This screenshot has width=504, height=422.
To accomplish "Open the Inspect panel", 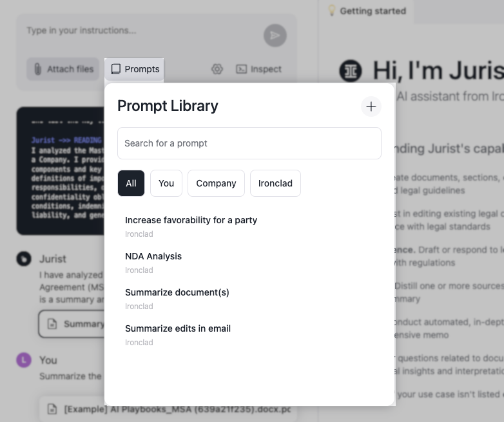I will pos(258,69).
